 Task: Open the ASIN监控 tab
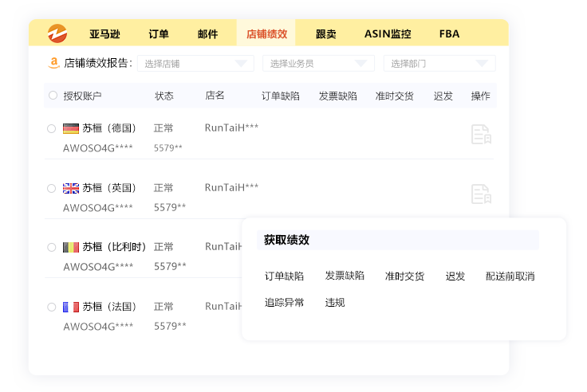[388, 34]
